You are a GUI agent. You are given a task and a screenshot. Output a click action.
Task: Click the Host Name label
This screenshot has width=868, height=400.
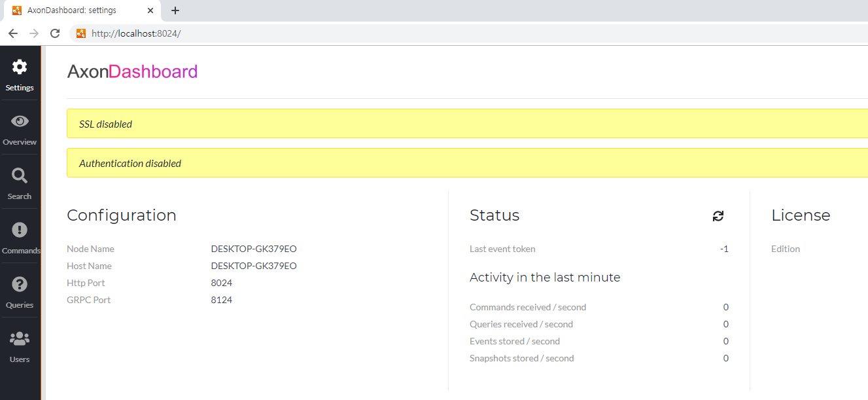(x=89, y=266)
